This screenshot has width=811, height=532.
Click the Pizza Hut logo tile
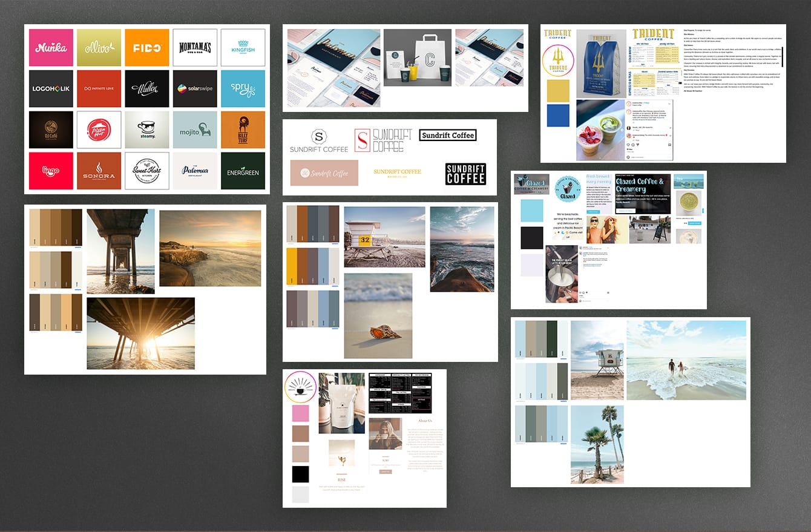pos(99,130)
